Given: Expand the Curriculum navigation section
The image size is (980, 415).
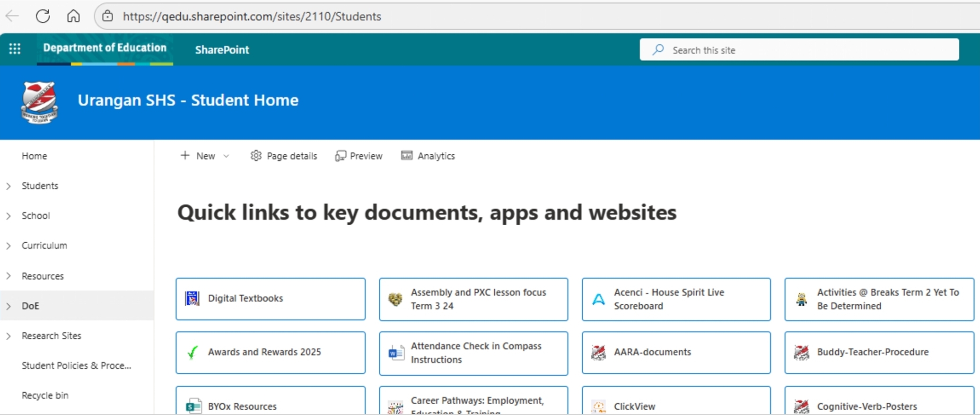Looking at the screenshot, I should [x=9, y=246].
